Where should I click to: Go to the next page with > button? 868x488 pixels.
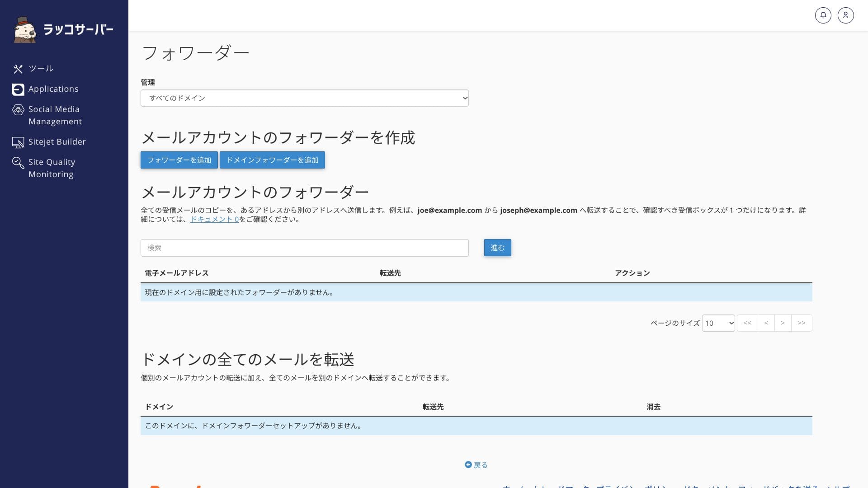(x=783, y=323)
